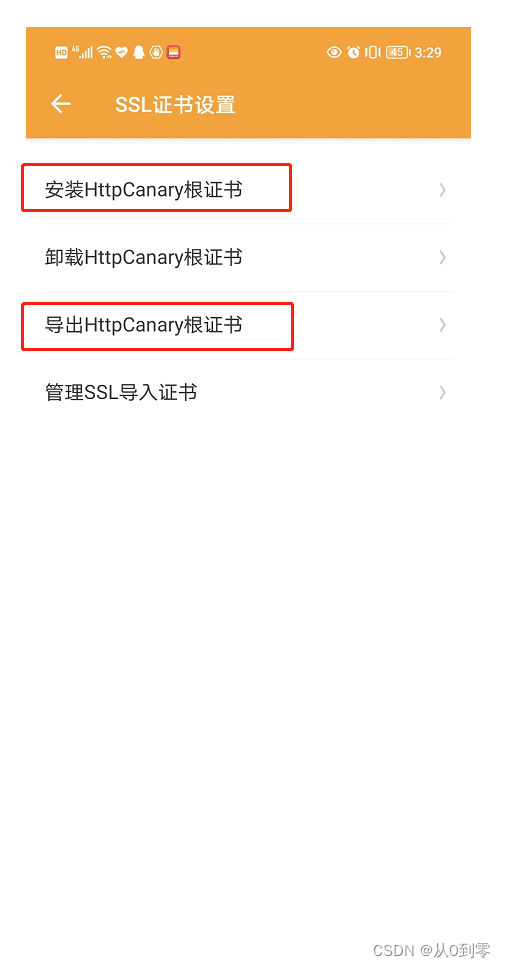The width and height of the screenshot is (506, 968).
Task: Tap the alarm clock status icon
Action: point(354,52)
